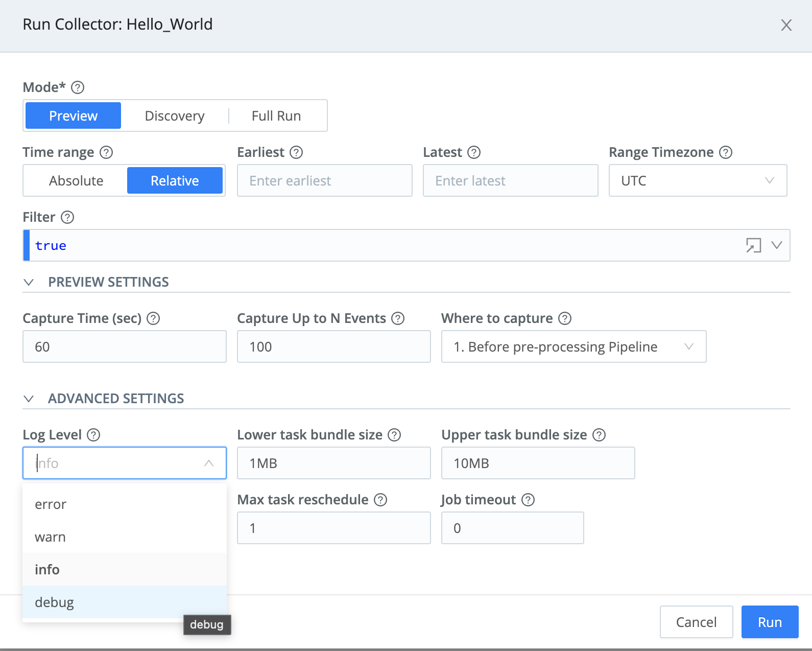Open the Range Timezone UTC dropdown
This screenshot has height=651, width=812.
(697, 180)
